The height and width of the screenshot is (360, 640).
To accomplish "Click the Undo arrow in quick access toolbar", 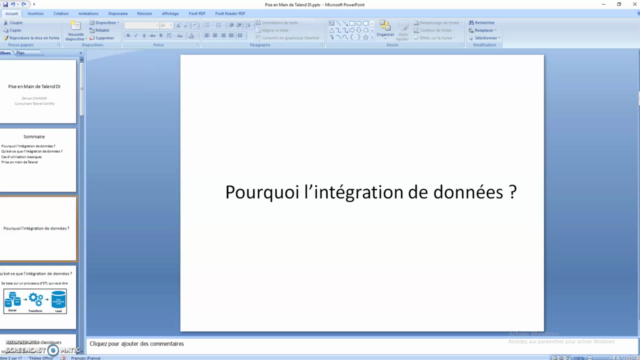I will coord(13,4).
